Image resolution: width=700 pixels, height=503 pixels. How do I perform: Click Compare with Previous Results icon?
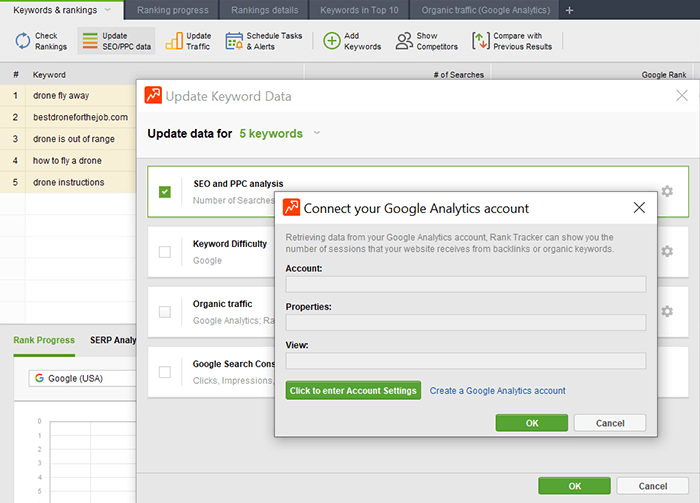click(481, 41)
